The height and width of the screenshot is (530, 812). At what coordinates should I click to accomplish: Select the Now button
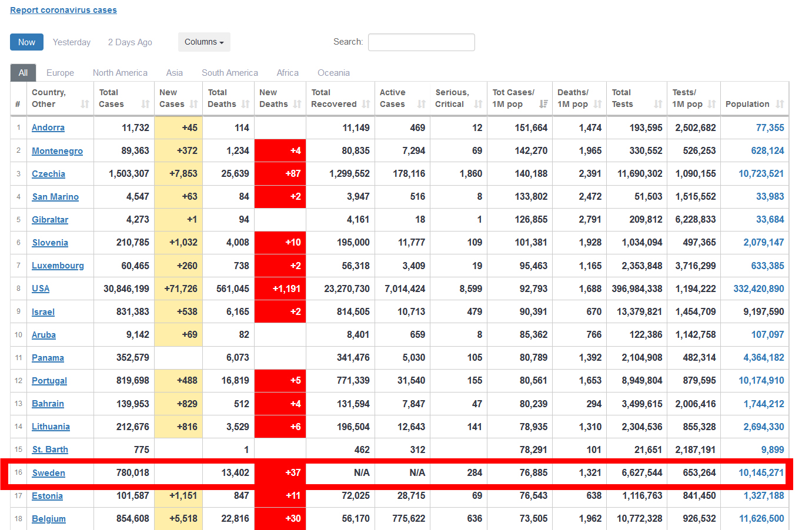click(x=26, y=42)
